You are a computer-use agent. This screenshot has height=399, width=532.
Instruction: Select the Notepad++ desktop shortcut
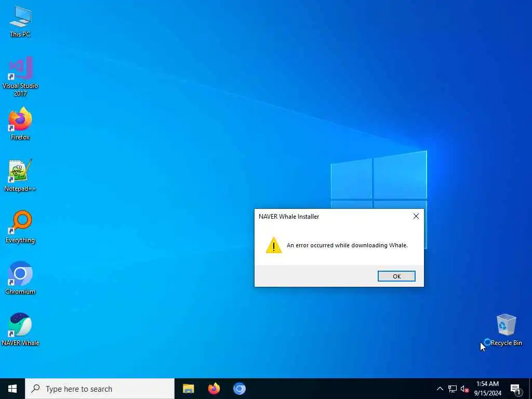coord(20,175)
